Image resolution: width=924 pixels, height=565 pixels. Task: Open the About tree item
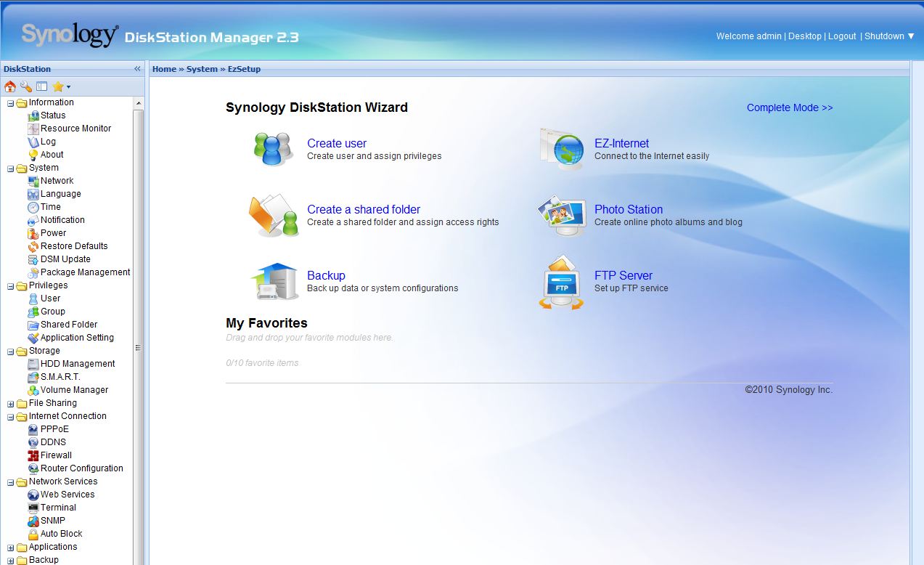(x=52, y=155)
